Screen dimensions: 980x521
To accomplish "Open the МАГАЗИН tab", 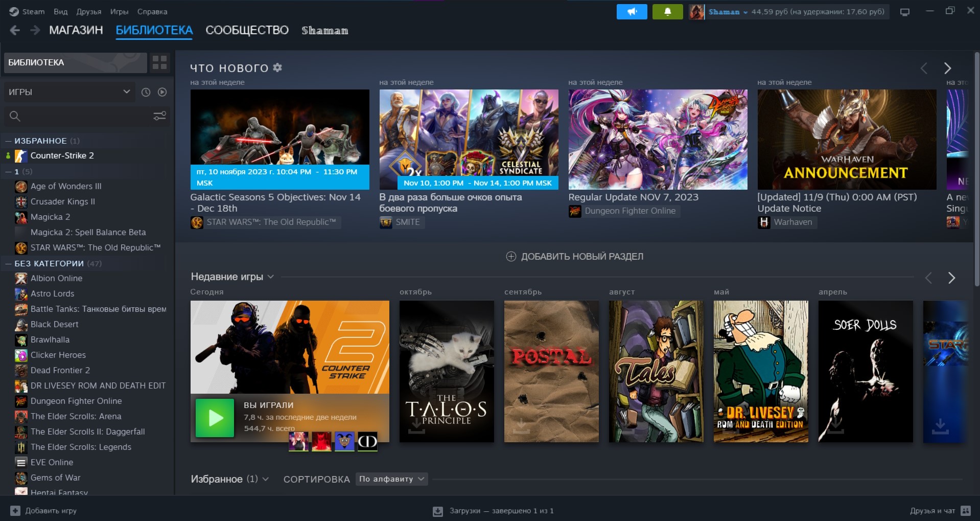I will [76, 30].
